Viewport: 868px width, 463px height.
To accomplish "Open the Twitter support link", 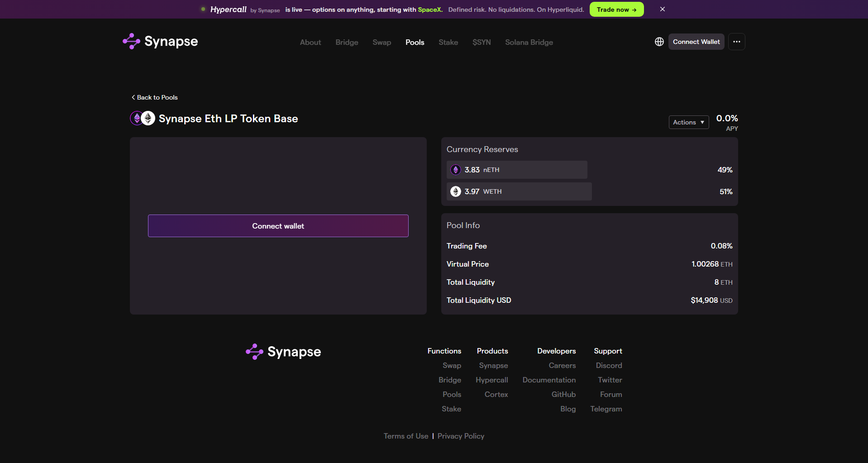I will [610, 380].
